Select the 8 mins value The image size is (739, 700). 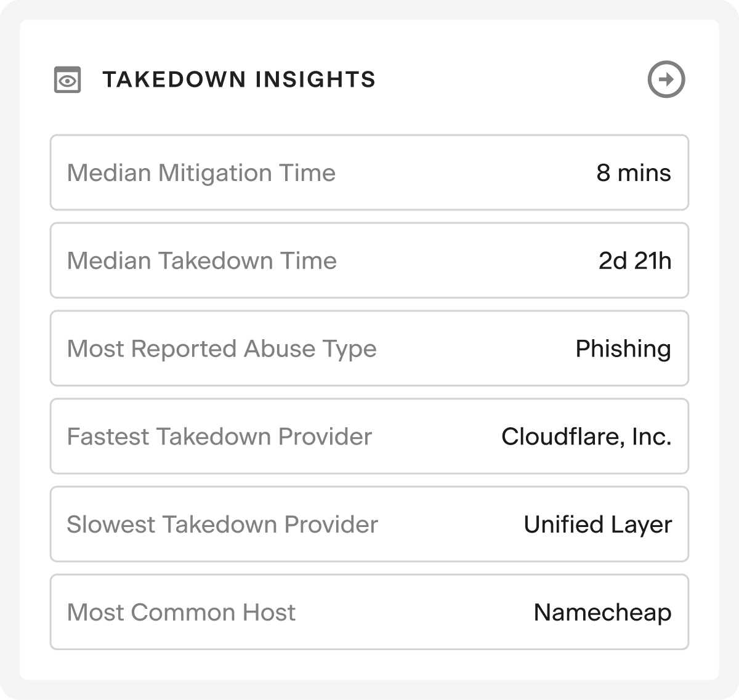633,173
